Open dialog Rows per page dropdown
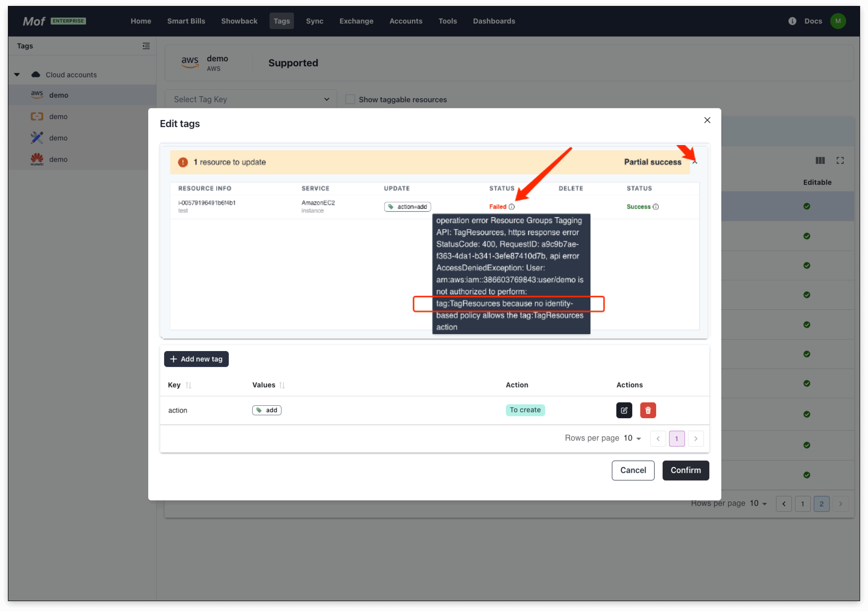Image resolution: width=868 pixels, height=611 pixels. 632,438
